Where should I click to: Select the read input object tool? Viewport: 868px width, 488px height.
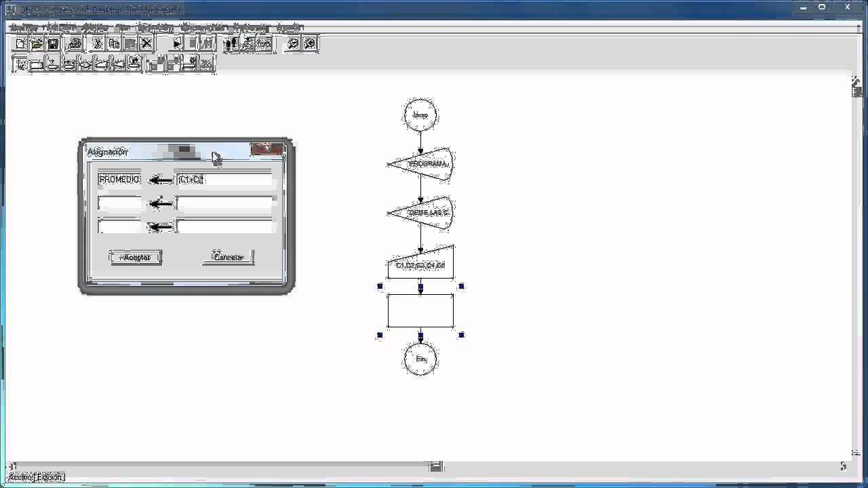pyautogui.click(x=102, y=64)
